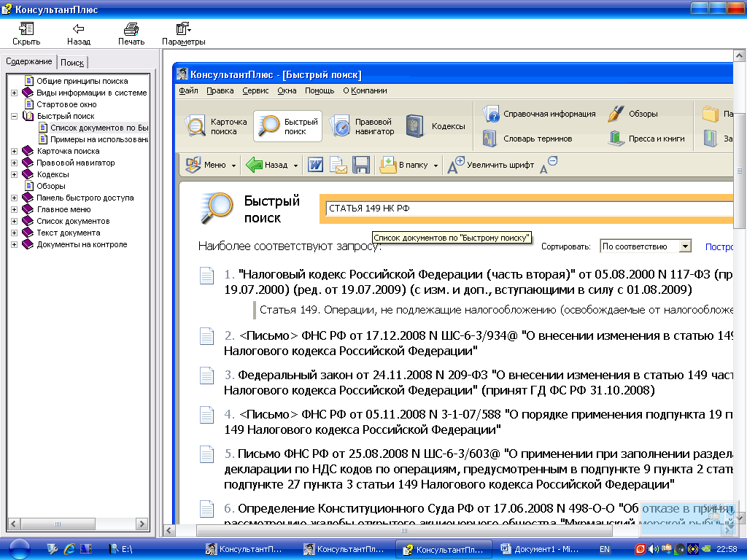Click the decrease font size icon

point(549,165)
